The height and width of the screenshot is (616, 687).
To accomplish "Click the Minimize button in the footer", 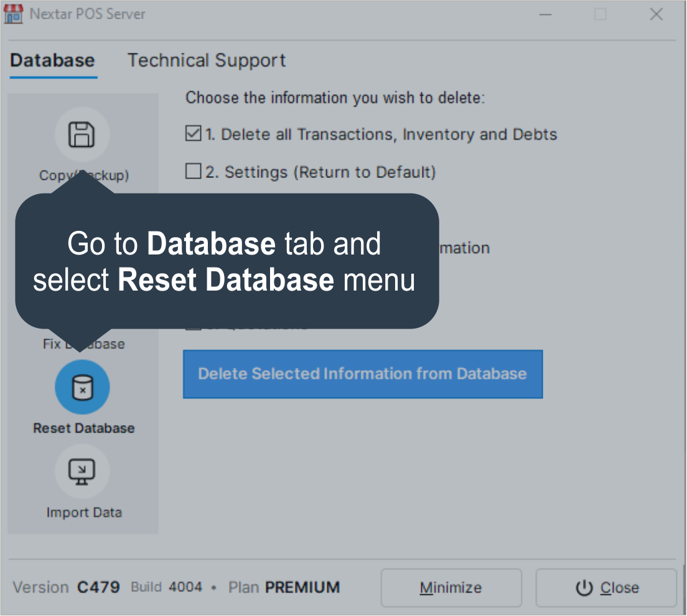I will click(451, 588).
